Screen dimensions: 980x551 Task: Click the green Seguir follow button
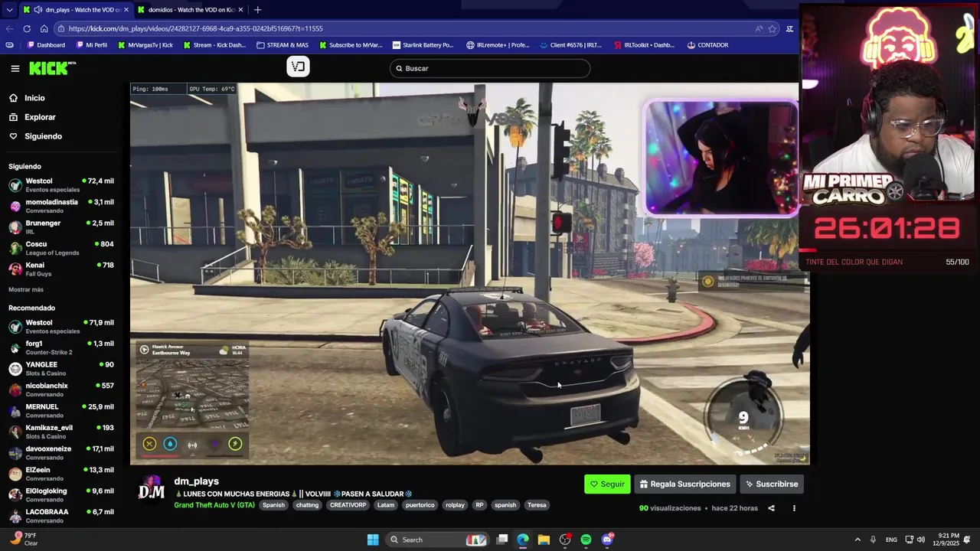pyautogui.click(x=607, y=484)
